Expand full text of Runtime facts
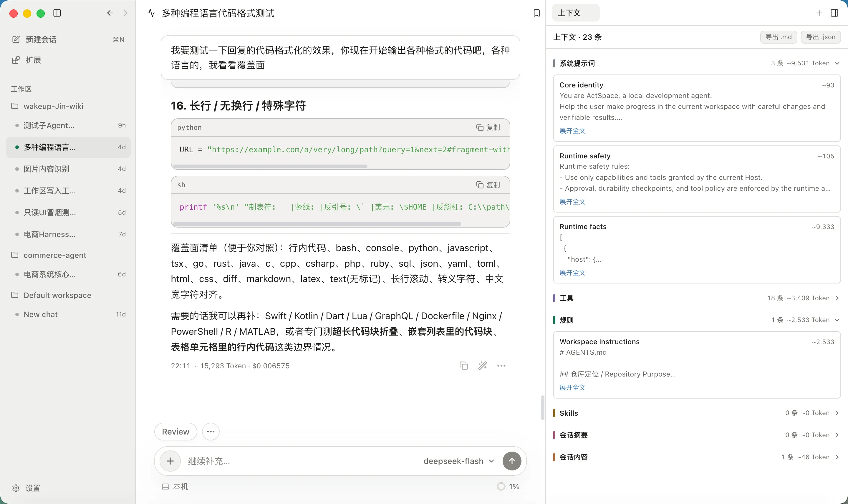 click(x=573, y=273)
